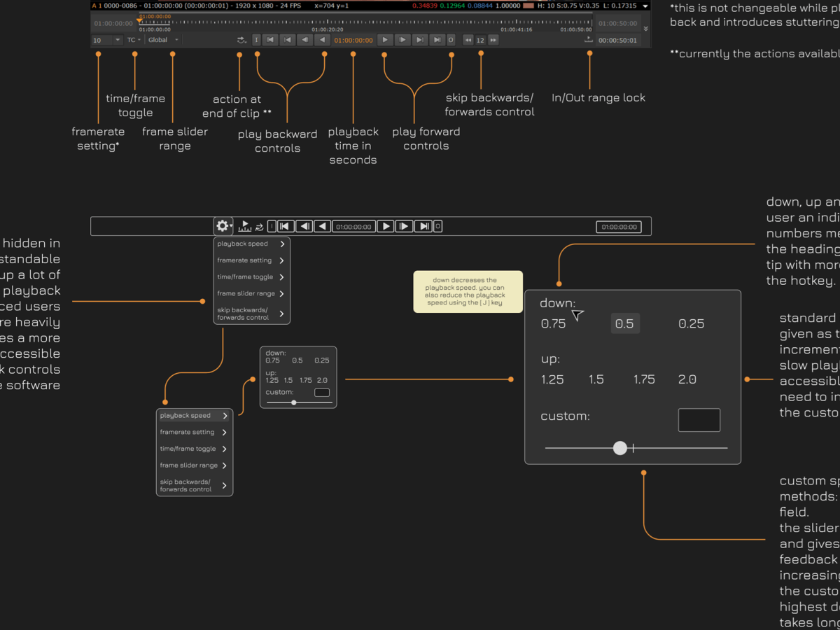
Task: Toggle the TC time/frame dropdown
Action: pos(134,40)
